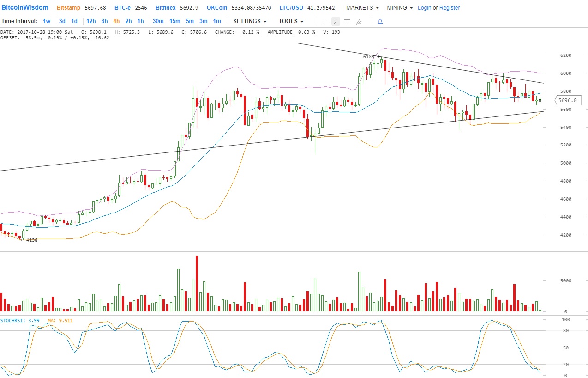Click the BitcoinWisdom logo

24,8
